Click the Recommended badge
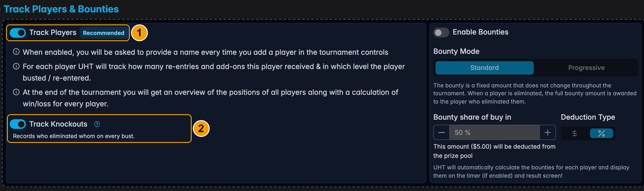Screen dimensions: 644x191 [104, 33]
